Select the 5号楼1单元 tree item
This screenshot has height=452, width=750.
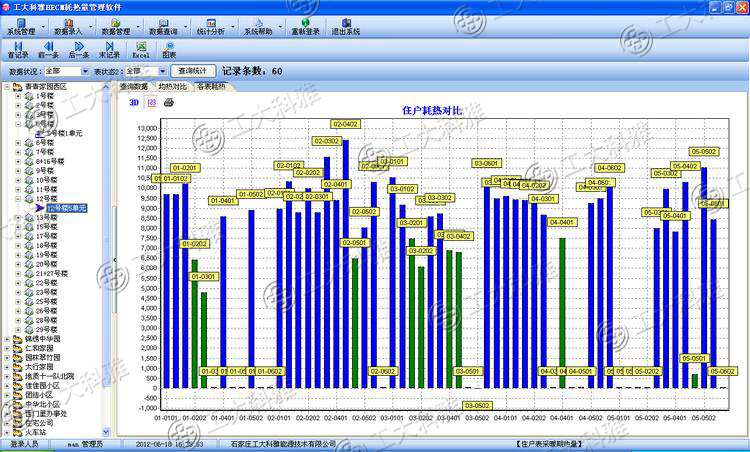[64, 133]
